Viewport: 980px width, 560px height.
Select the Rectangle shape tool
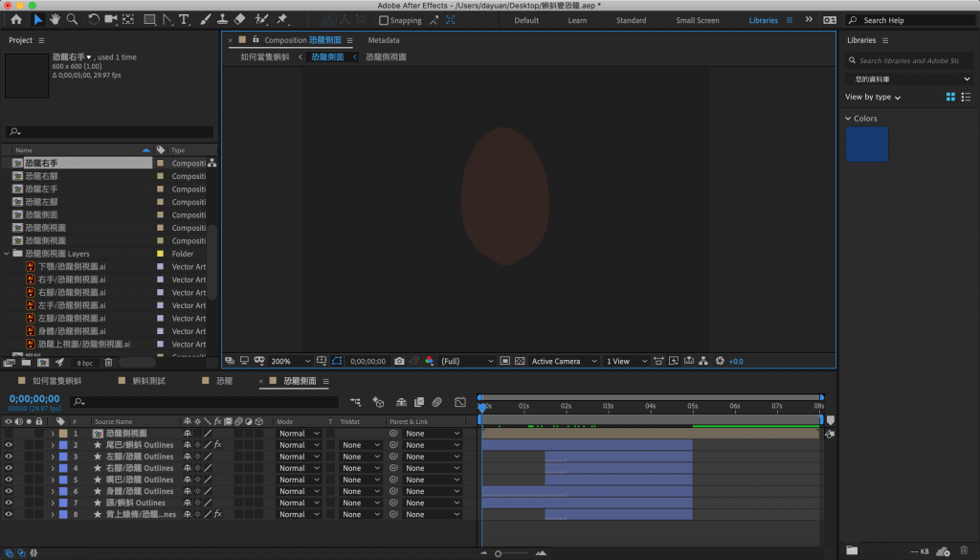[x=149, y=19]
